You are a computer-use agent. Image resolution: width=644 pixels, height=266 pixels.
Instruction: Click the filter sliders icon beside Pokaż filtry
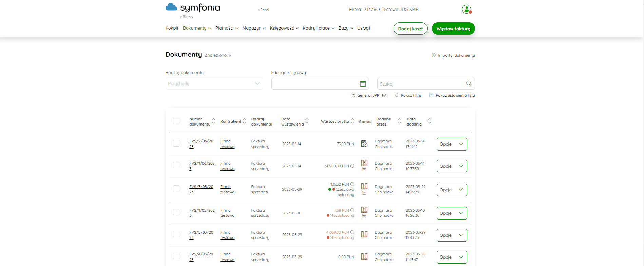[x=396, y=95]
